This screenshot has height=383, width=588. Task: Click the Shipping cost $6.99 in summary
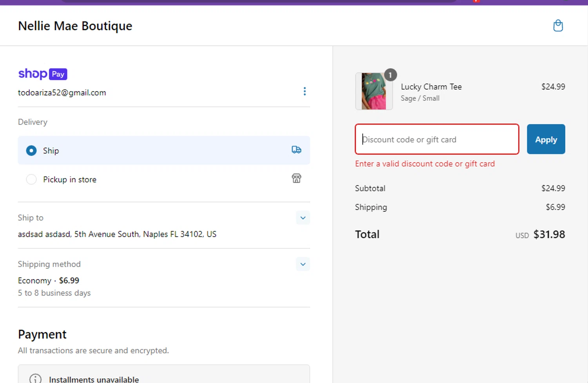coord(555,207)
